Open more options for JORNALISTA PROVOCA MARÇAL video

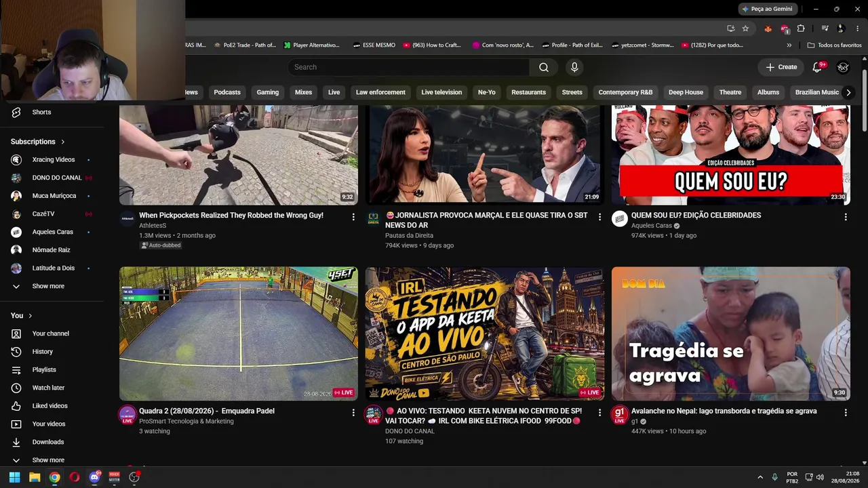coord(599,217)
